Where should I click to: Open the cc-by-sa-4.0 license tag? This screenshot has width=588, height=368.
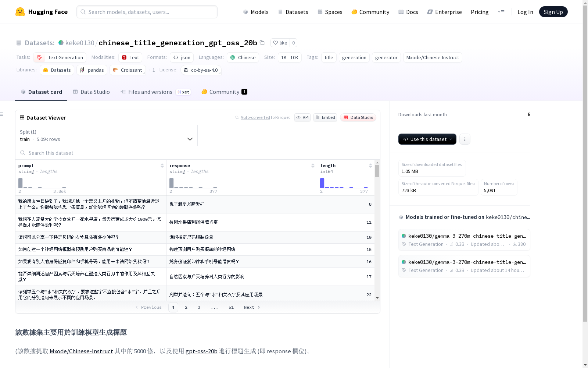pos(201,70)
